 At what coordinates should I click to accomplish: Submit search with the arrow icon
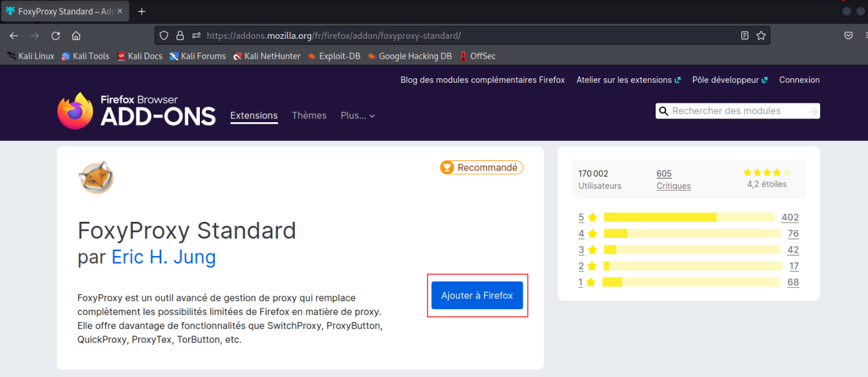812,111
